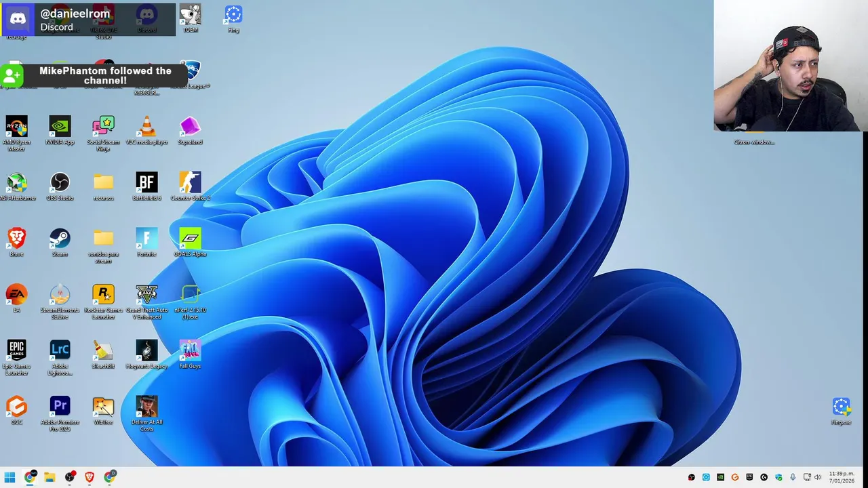The width and height of the screenshot is (868, 488).
Task: Open the Windows Start menu
Action: [x=9, y=477]
